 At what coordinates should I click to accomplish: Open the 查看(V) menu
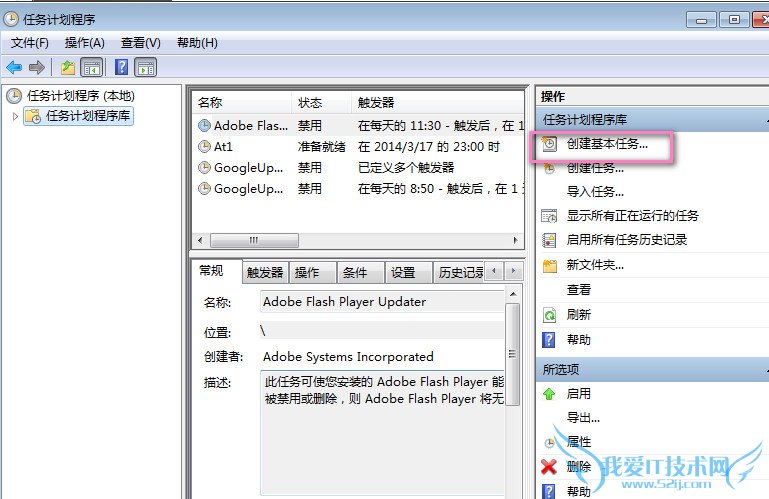(141, 43)
